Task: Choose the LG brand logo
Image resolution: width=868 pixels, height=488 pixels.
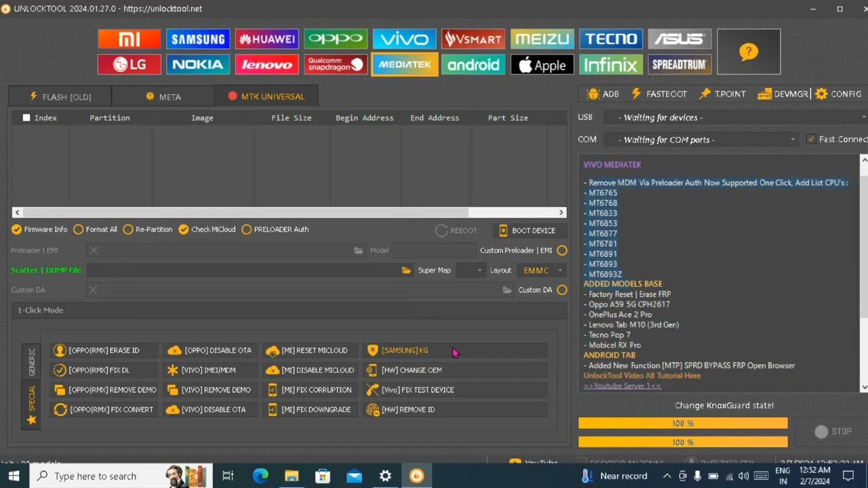Action: [x=129, y=64]
